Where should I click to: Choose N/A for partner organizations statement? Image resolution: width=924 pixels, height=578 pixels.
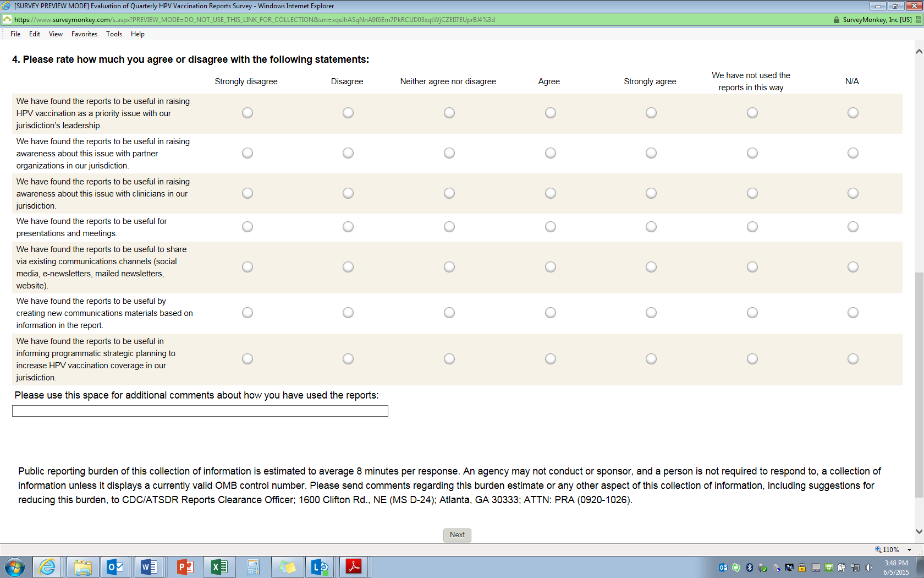point(853,153)
